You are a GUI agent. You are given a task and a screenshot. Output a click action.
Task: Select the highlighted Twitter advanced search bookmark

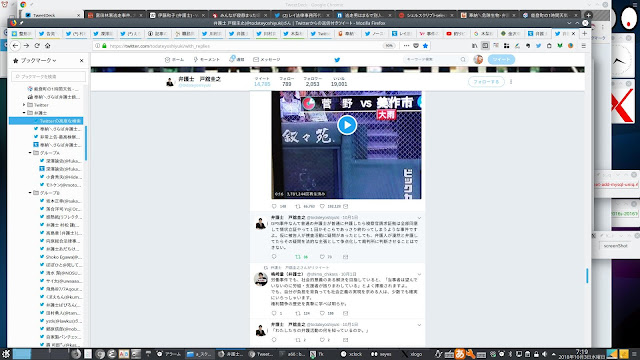46,121
